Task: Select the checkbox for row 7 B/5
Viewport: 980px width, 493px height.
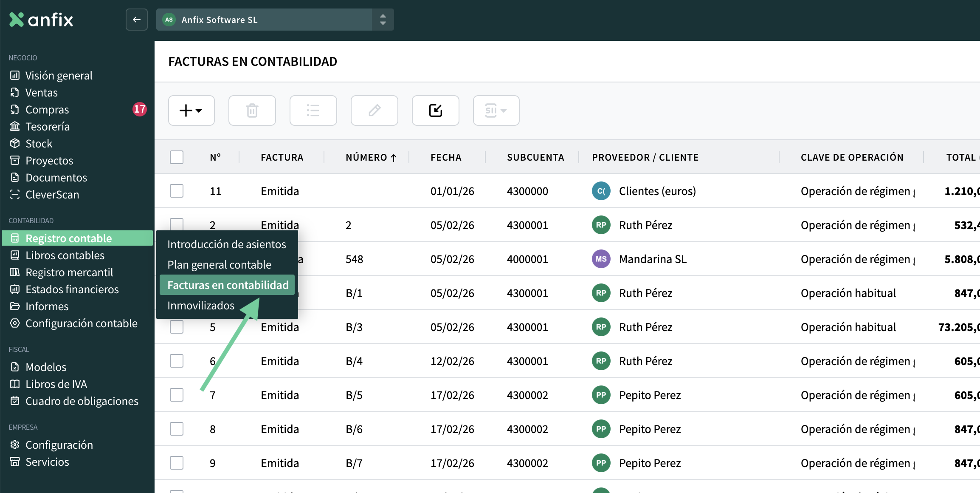Action: [177, 395]
